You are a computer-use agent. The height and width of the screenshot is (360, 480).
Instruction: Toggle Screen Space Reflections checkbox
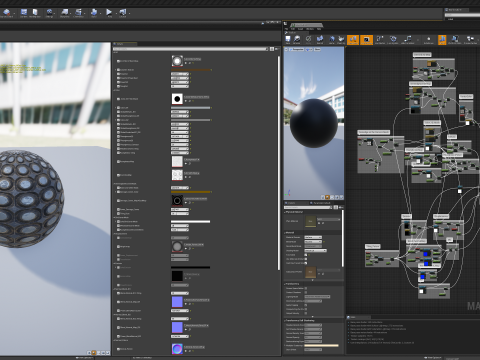pos(306,288)
